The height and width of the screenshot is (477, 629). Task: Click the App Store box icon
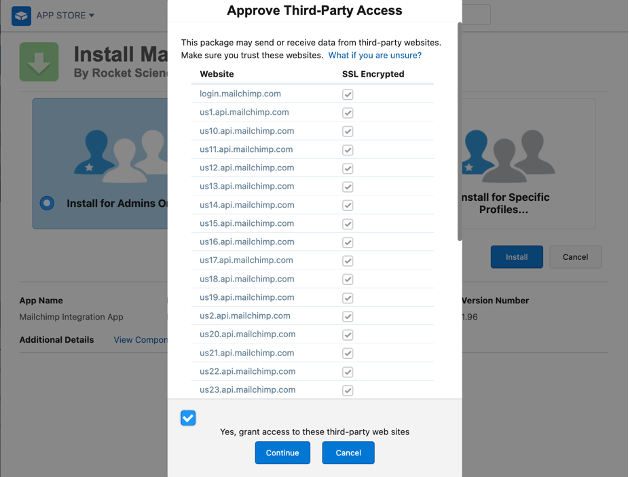[x=21, y=16]
